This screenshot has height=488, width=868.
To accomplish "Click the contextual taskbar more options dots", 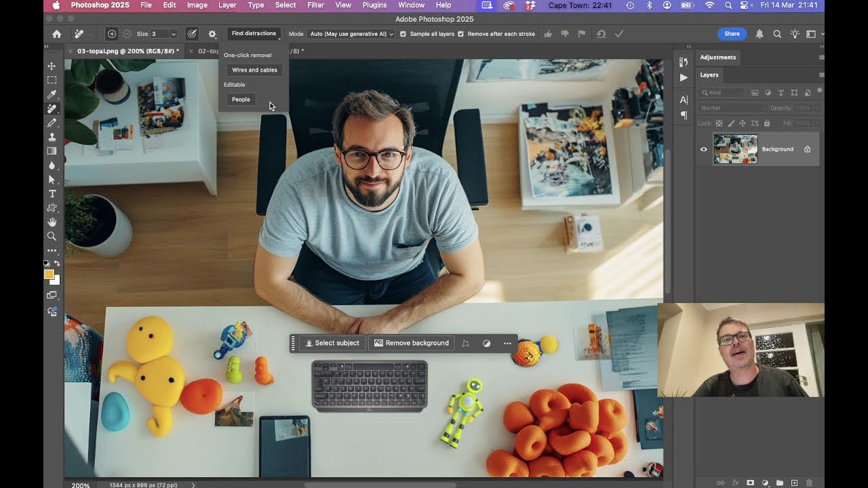I will coord(507,344).
